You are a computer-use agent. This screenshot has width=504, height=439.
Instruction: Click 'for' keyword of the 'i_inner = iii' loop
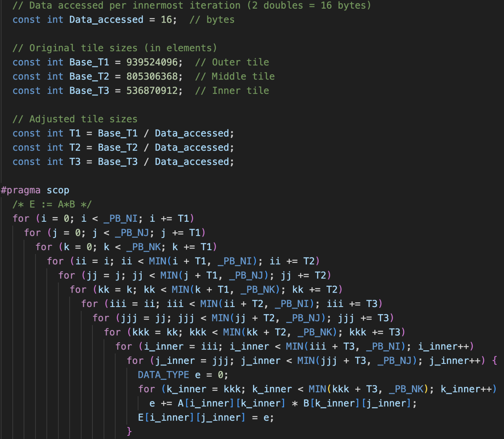tap(124, 346)
